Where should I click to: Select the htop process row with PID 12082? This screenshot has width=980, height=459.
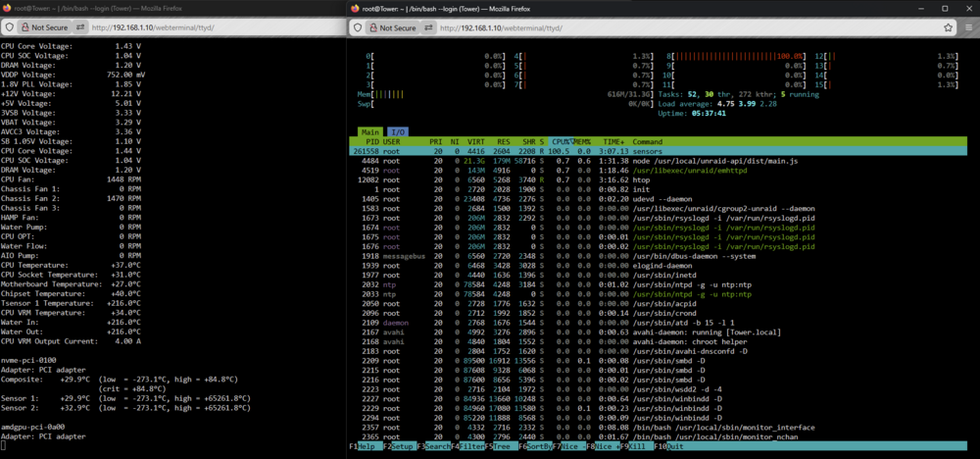point(659,180)
